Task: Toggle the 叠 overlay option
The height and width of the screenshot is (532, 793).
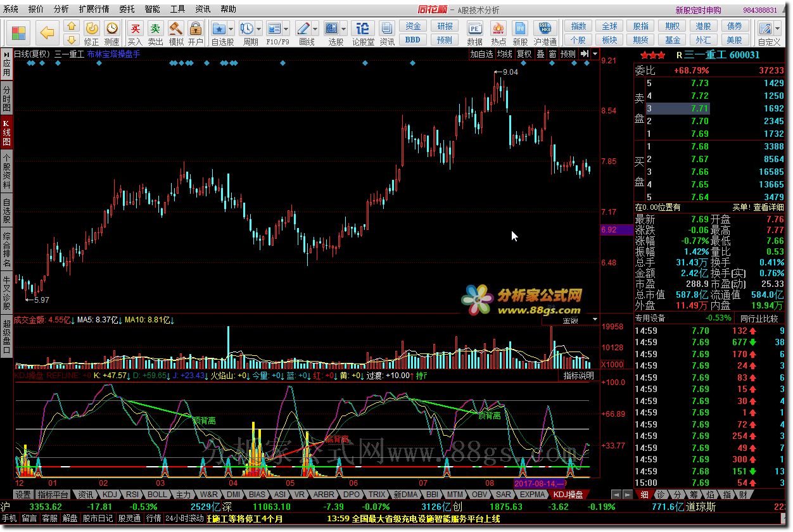Action: coord(540,54)
